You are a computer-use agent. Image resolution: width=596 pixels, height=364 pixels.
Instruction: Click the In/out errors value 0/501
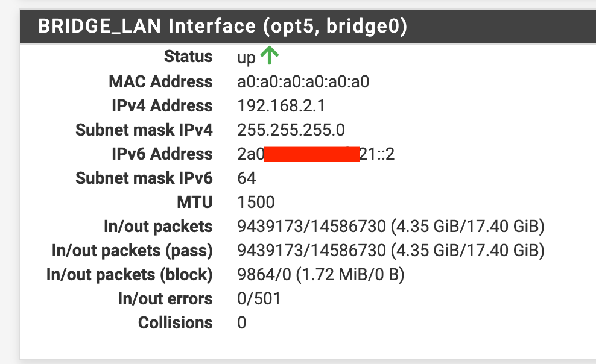click(259, 299)
